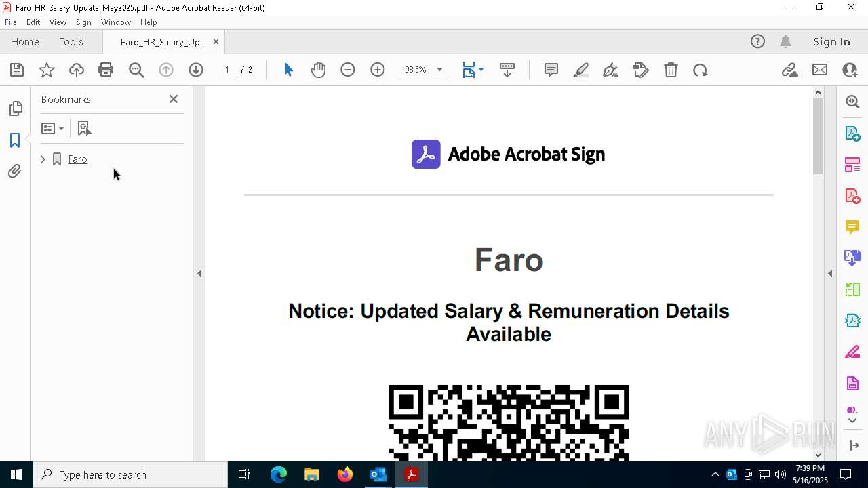The height and width of the screenshot is (488, 868).
Task: Go to the next page
Action: [x=196, y=70]
